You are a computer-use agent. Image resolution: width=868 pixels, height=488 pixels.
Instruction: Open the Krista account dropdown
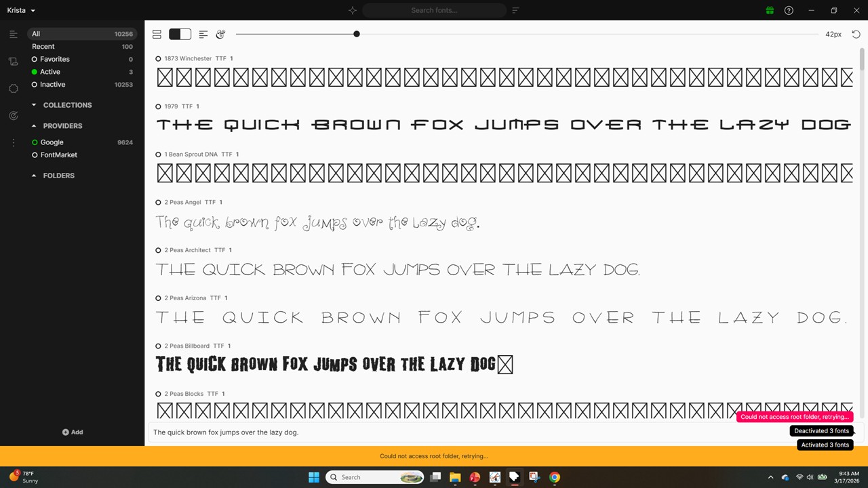pos(20,10)
